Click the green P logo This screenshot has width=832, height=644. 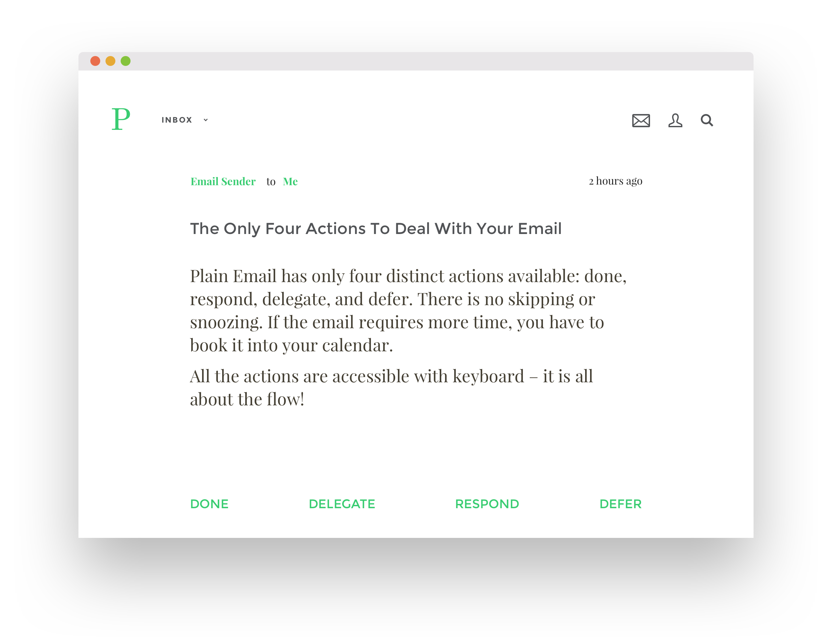click(x=121, y=119)
